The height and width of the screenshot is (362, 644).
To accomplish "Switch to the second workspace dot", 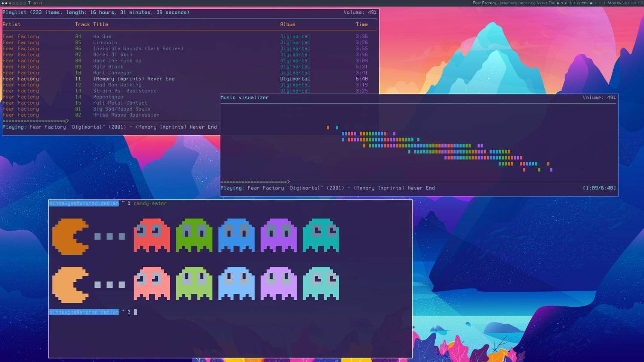I will [6, 3].
